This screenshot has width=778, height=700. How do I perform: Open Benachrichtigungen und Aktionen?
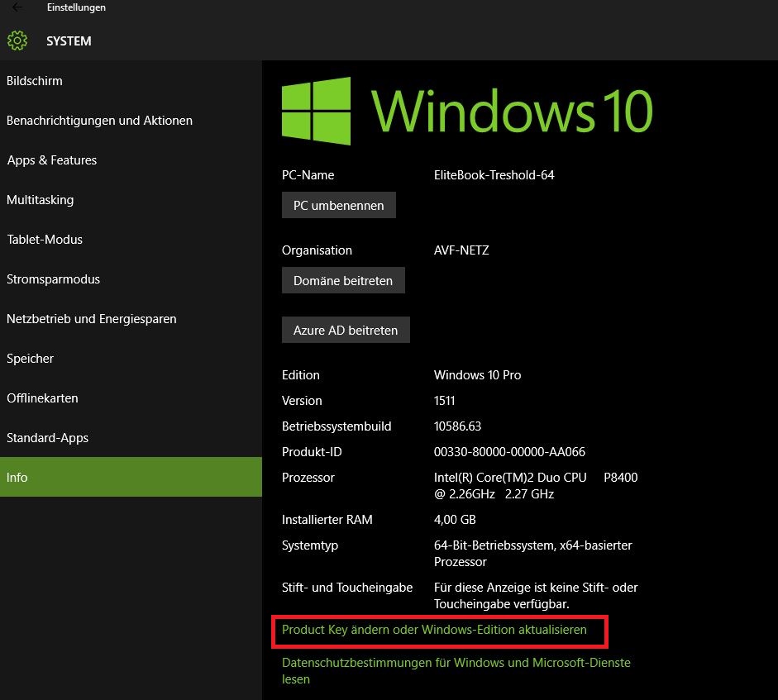click(131, 121)
